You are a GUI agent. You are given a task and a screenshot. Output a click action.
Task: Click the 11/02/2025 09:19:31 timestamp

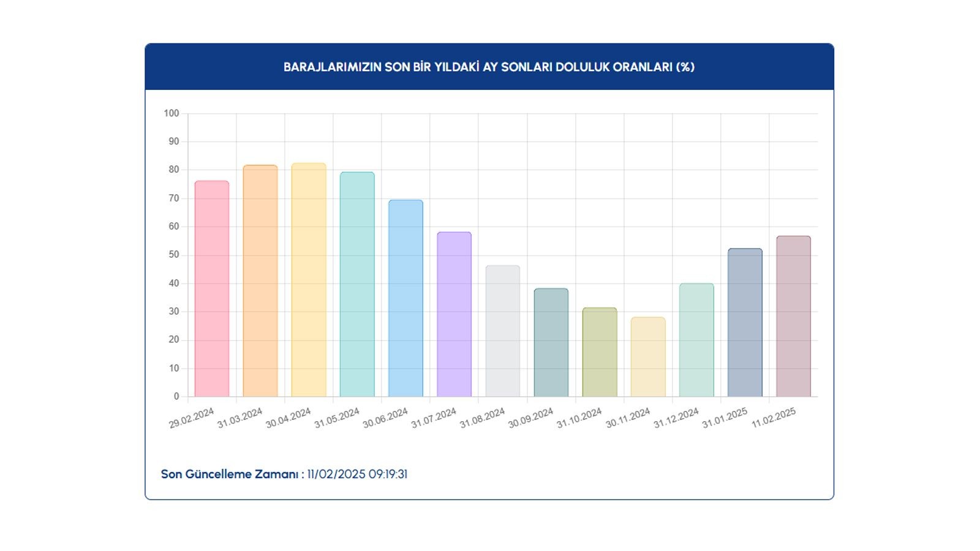pos(357,474)
